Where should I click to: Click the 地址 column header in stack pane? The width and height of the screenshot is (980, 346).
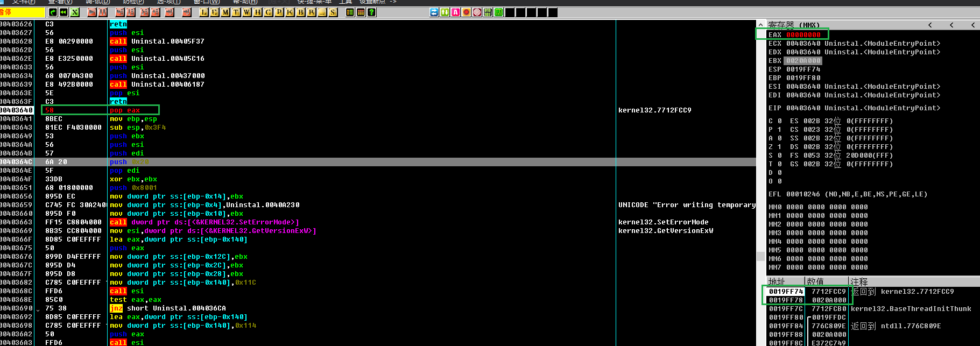[785, 281]
